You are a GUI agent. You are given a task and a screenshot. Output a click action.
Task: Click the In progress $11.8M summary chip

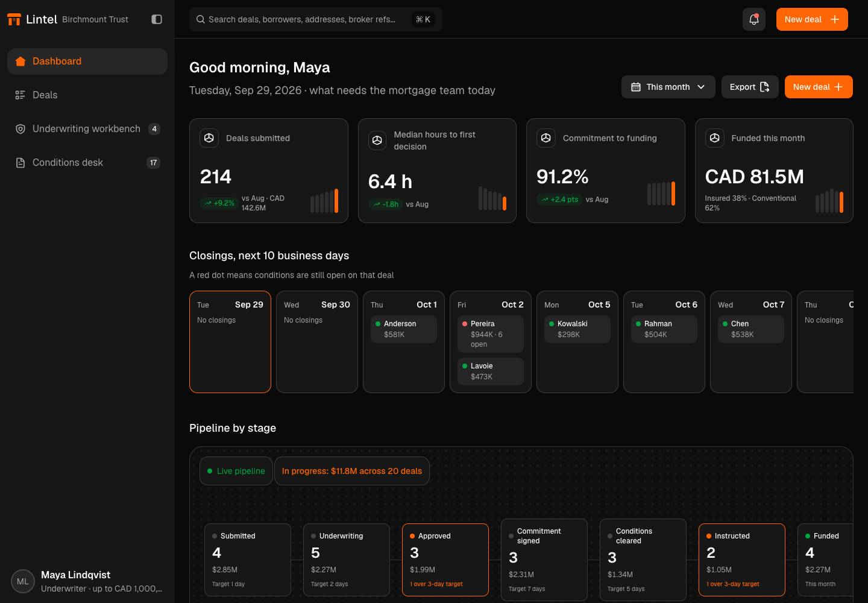coord(352,471)
